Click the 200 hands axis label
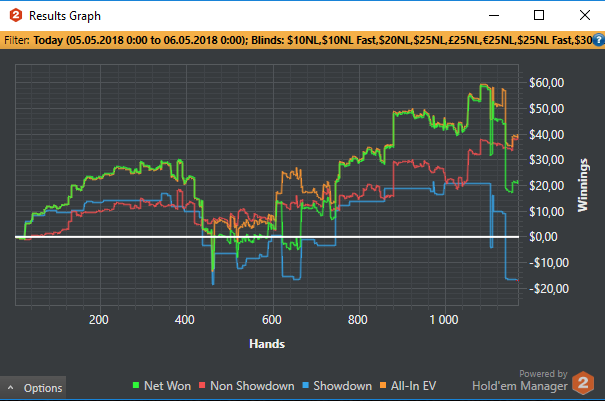The image size is (605, 401). click(x=99, y=320)
